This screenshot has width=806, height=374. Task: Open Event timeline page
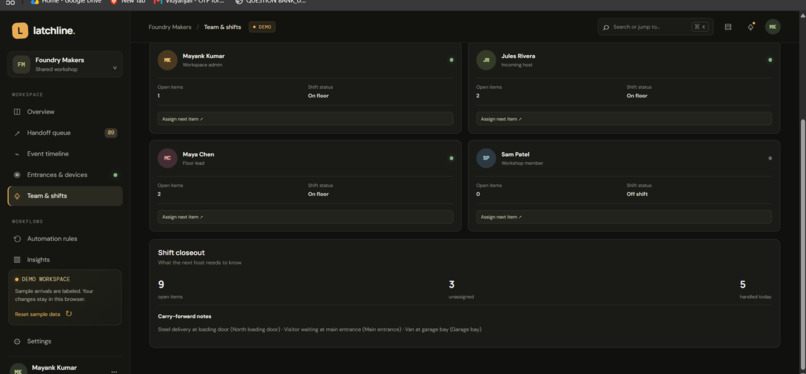[x=65, y=154]
